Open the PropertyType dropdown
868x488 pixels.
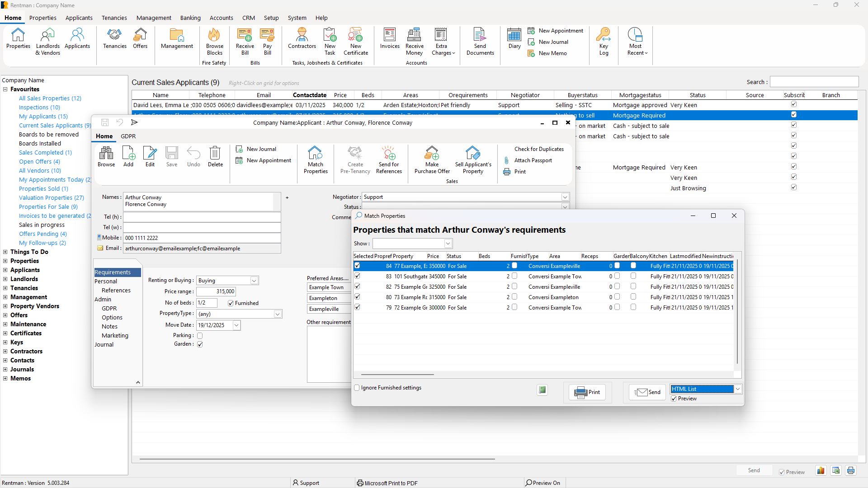(278, 314)
